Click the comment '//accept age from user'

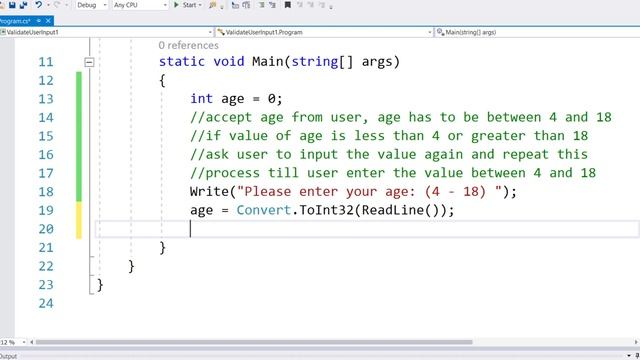pos(279,118)
